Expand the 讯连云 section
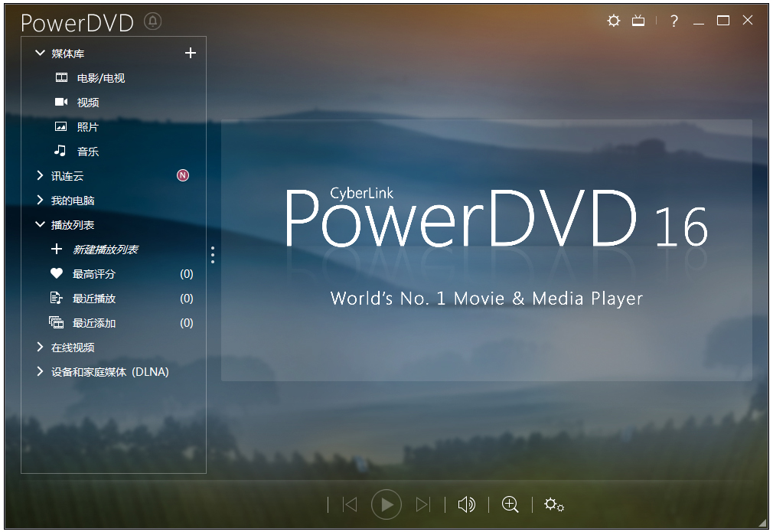Image resolution: width=773 pixels, height=532 pixels. pyautogui.click(x=40, y=176)
